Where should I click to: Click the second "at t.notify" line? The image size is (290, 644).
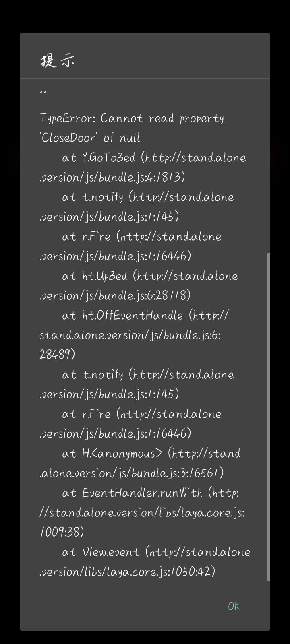(147, 374)
